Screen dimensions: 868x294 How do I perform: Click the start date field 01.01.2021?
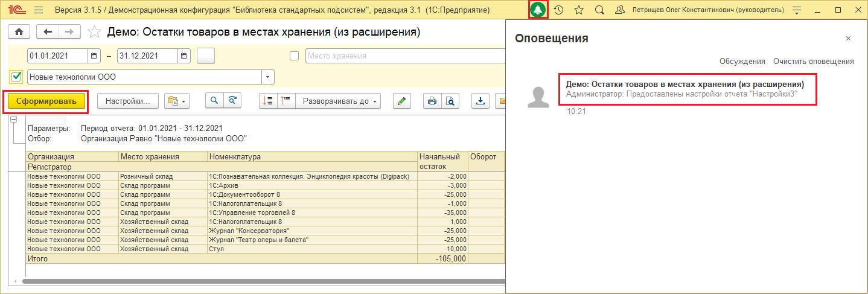click(57, 56)
